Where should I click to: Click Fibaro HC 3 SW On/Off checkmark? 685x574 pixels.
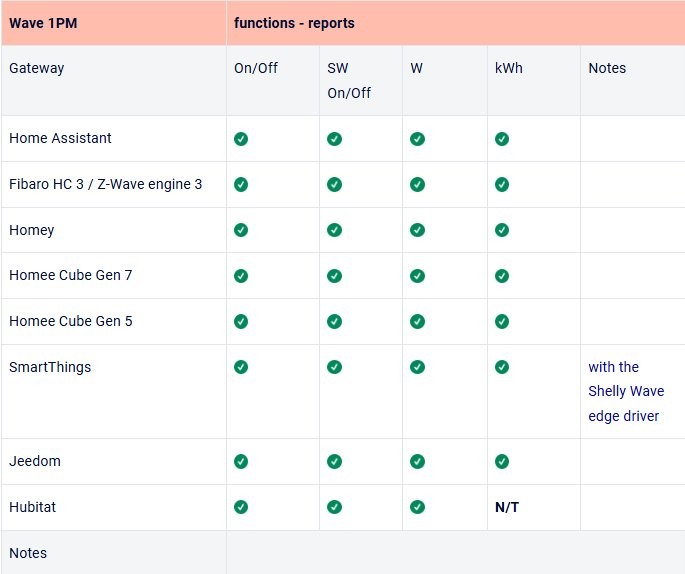[334, 184]
